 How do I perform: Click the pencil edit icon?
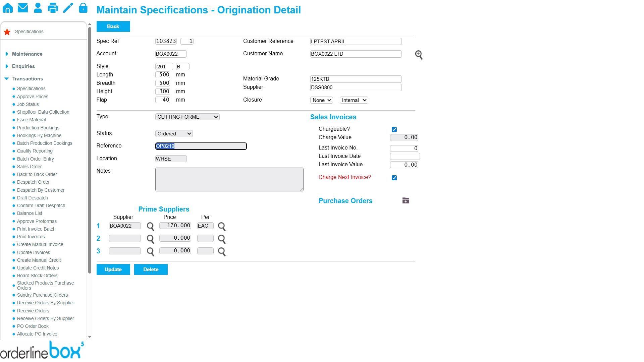tap(68, 8)
